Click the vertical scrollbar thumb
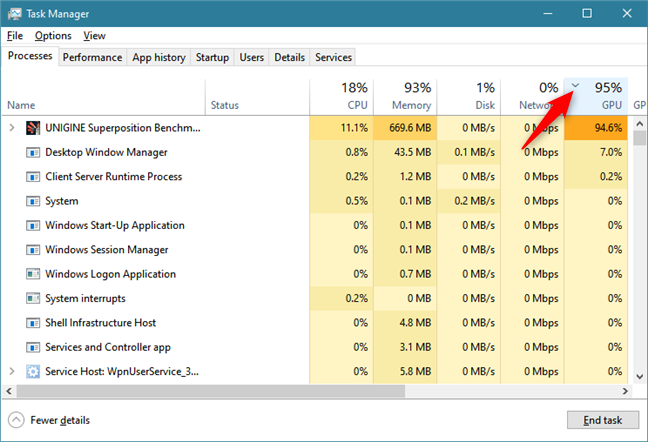Viewport: 648px width, 442px height. pyautogui.click(x=639, y=138)
